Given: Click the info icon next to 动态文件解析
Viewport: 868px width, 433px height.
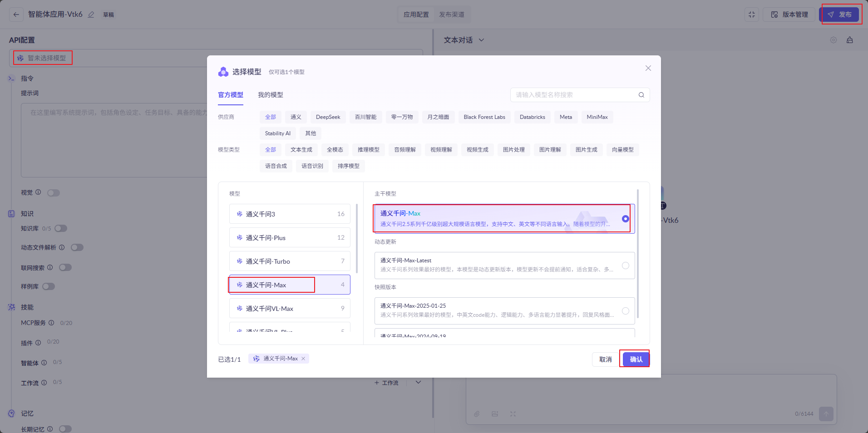Looking at the screenshot, I should point(62,247).
